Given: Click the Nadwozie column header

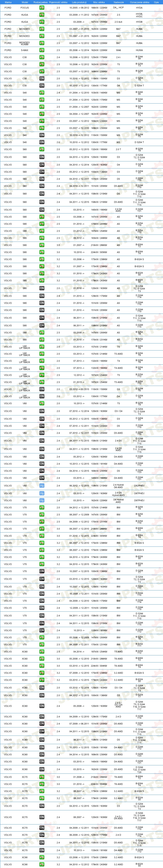Looking at the screenshot, I should 118,2.
